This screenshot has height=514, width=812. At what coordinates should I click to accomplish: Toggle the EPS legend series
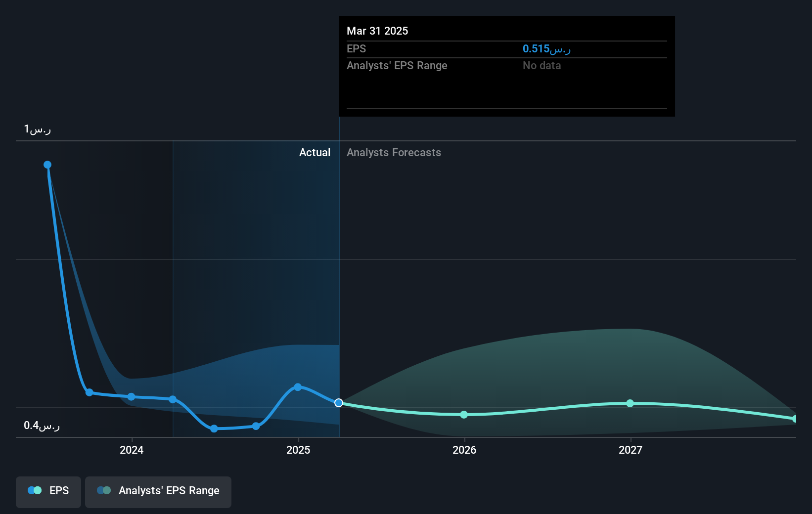(48, 492)
